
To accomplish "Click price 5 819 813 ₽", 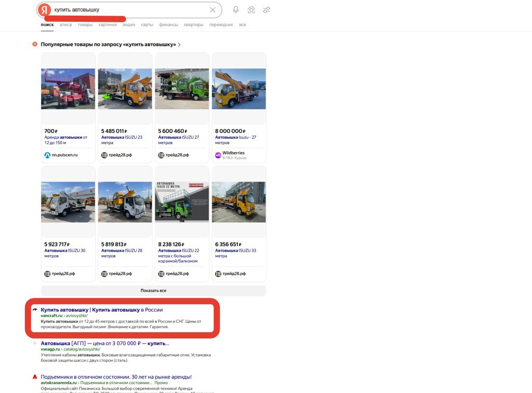I will [114, 244].
